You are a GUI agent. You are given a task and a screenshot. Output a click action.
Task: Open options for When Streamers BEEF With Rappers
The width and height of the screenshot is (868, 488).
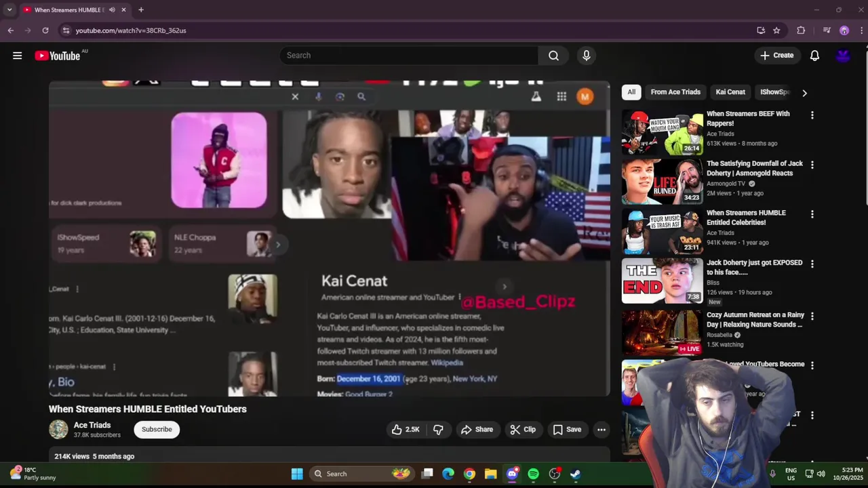click(812, 115)
